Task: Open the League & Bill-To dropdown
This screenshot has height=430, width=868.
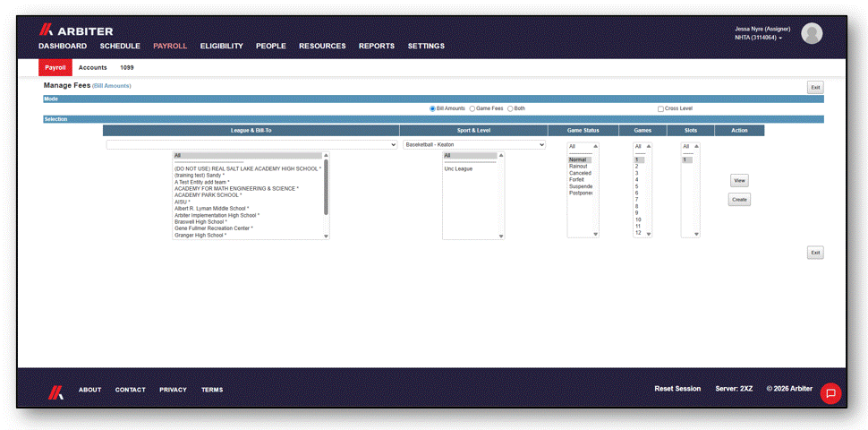Action: click(x=251, y=144)
